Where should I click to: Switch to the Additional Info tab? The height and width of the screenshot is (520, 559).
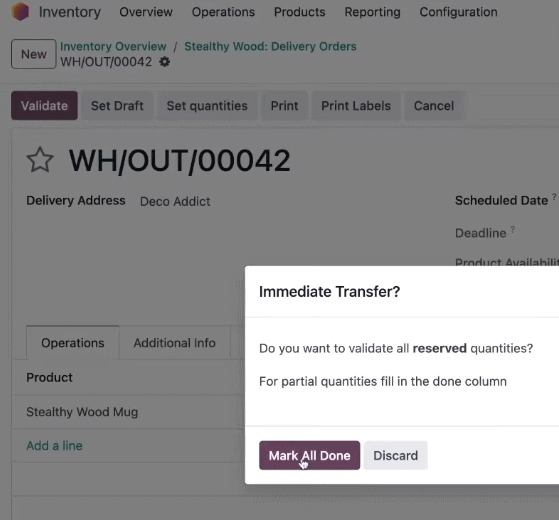coord(174,343)
